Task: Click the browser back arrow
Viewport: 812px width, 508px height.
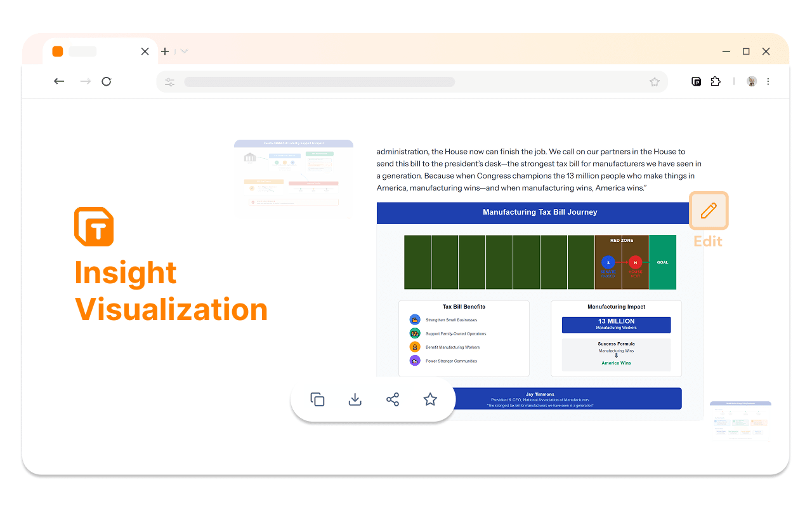Action: (59, 81)
